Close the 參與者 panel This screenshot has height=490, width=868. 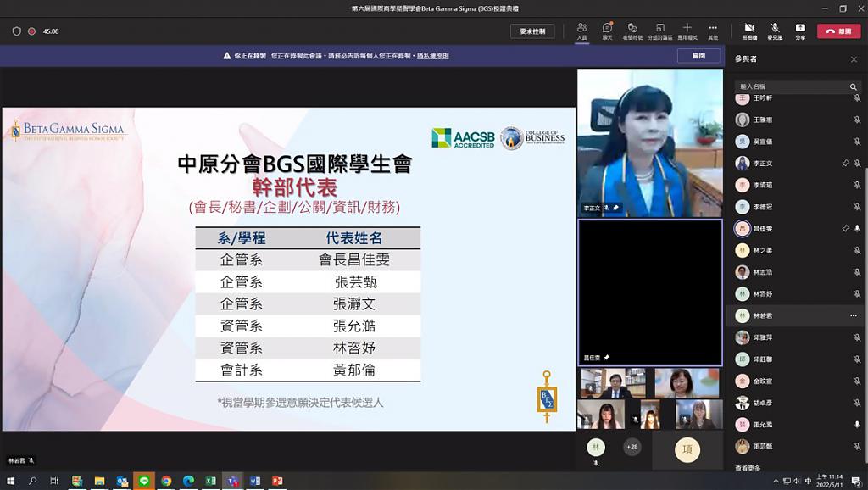point(854,59)
